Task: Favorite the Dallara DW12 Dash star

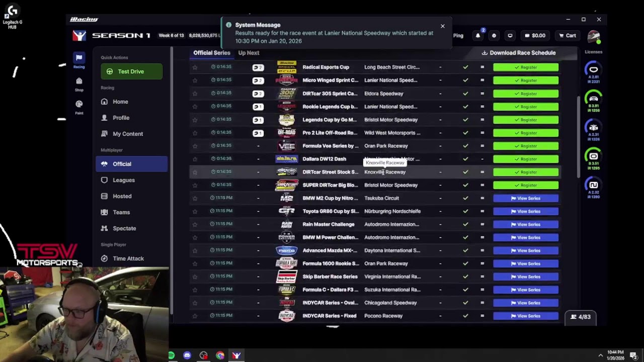Action: pos(195,159)
